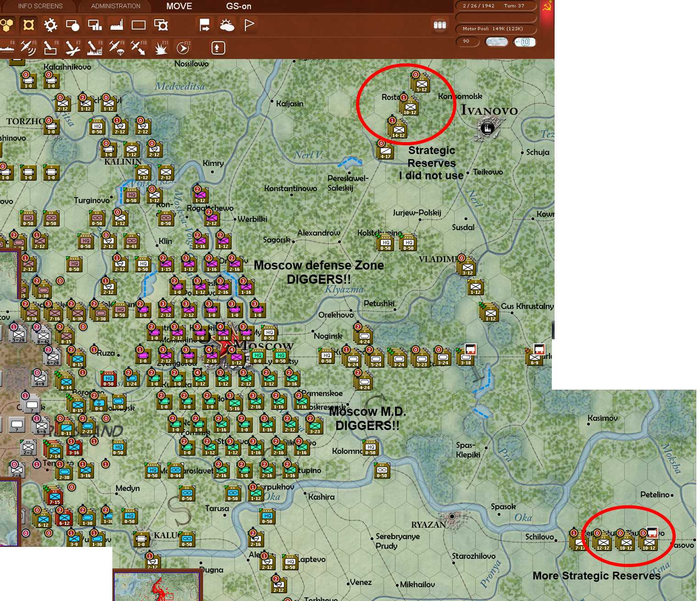Select the 0-44 counter near Maloyaroslavets

click(176, 470)
